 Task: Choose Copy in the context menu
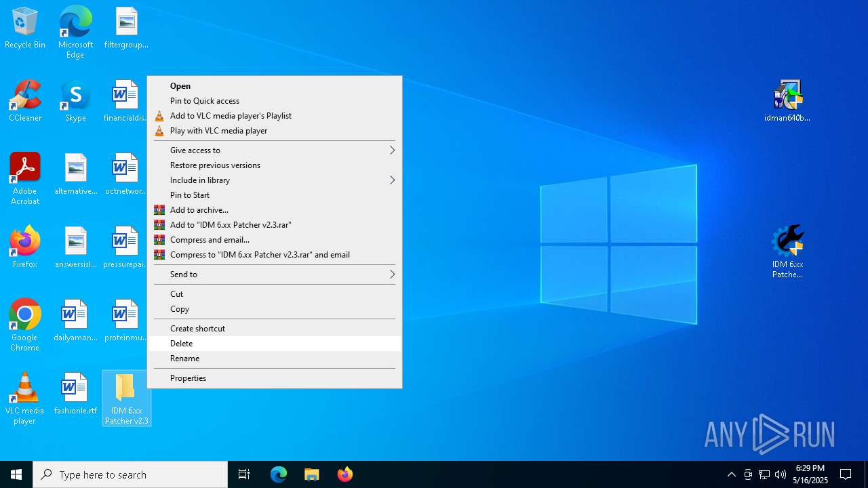pos(275,309)
